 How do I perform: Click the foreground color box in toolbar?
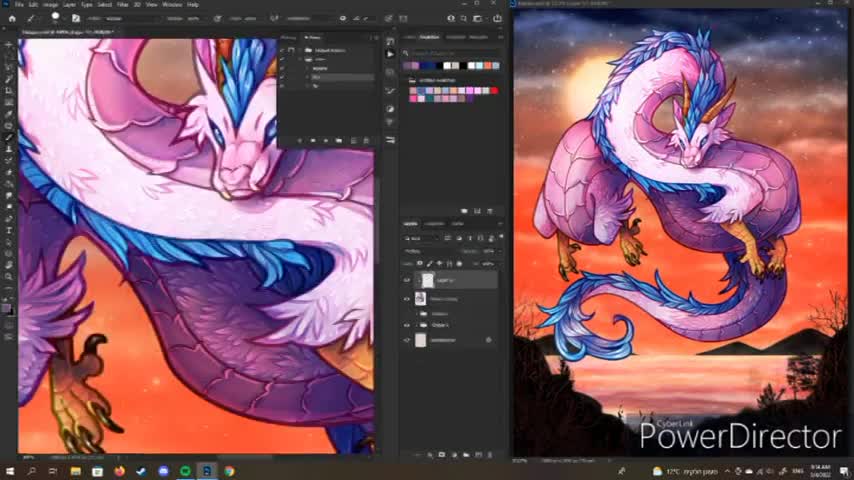pyautogui.click(x=6, y=309)
